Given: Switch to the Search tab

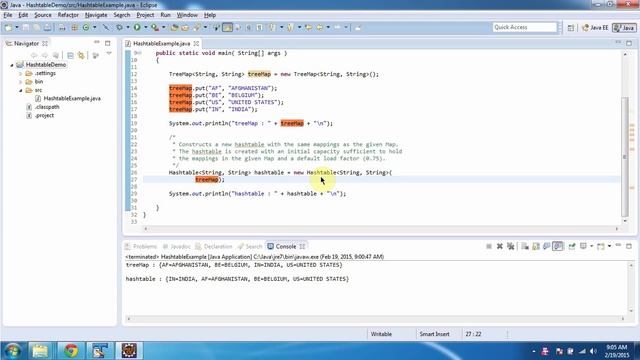Looking at the screenshot, I should [x=250, y=247].
